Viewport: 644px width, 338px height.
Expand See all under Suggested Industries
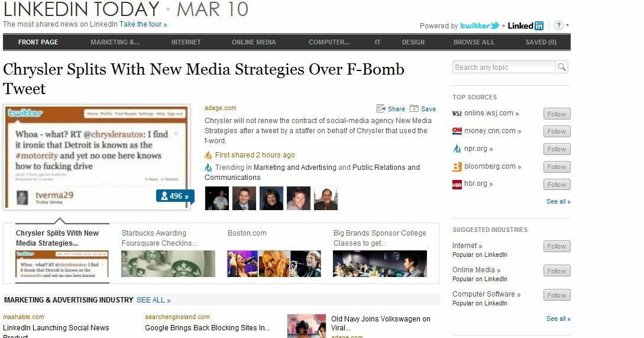click(x=558, y=318)
